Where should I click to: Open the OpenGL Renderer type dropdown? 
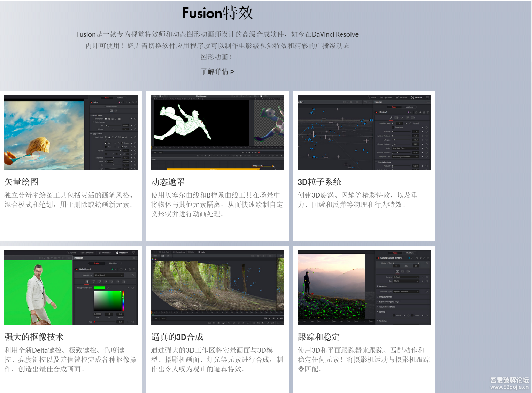(406, 292)
